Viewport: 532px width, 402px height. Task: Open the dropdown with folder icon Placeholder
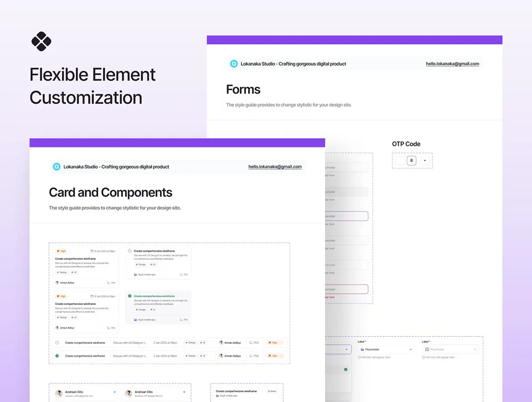point(386,349)
